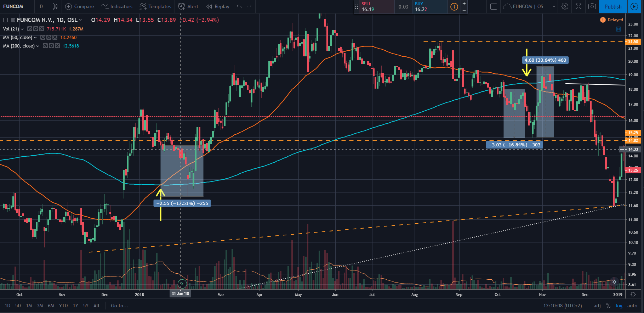Click the SELL 16.19 button

(x=377, y=7)
